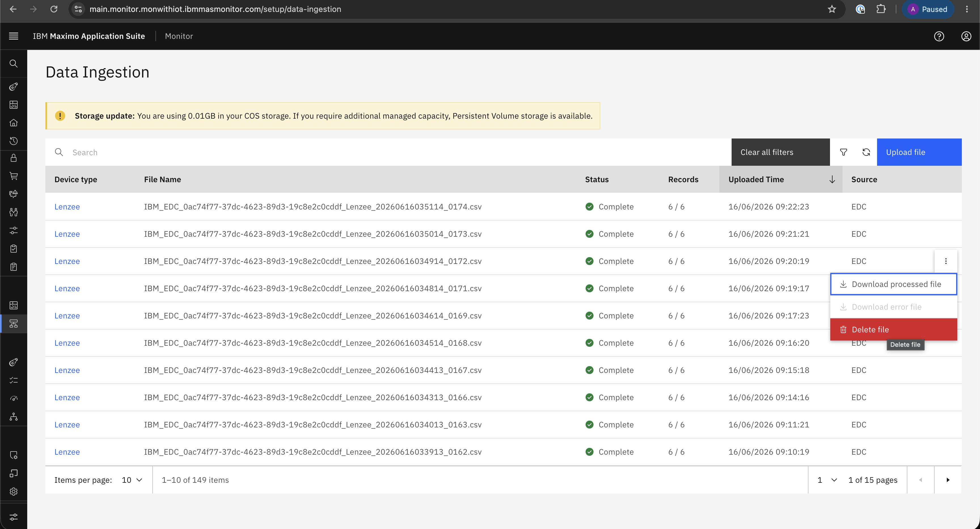Choose Download error file from menu
980x529 pixels.
coord(893,307)
